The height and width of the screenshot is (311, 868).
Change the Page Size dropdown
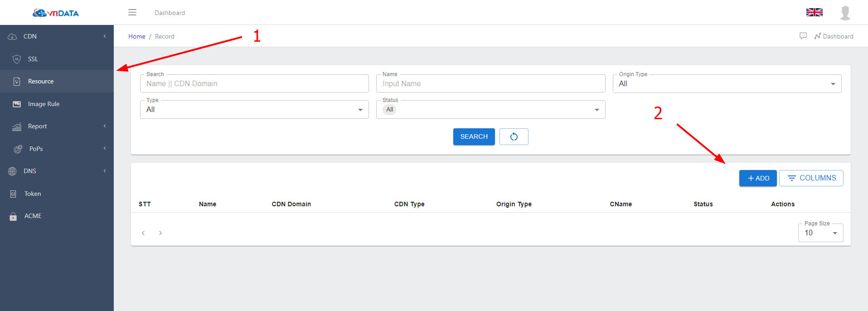point(820,233)
